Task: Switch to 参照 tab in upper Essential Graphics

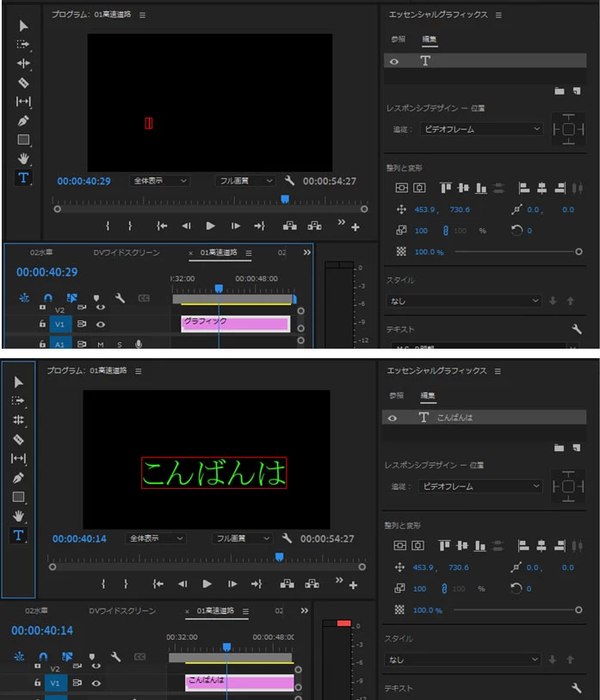Action: [399, 40]
